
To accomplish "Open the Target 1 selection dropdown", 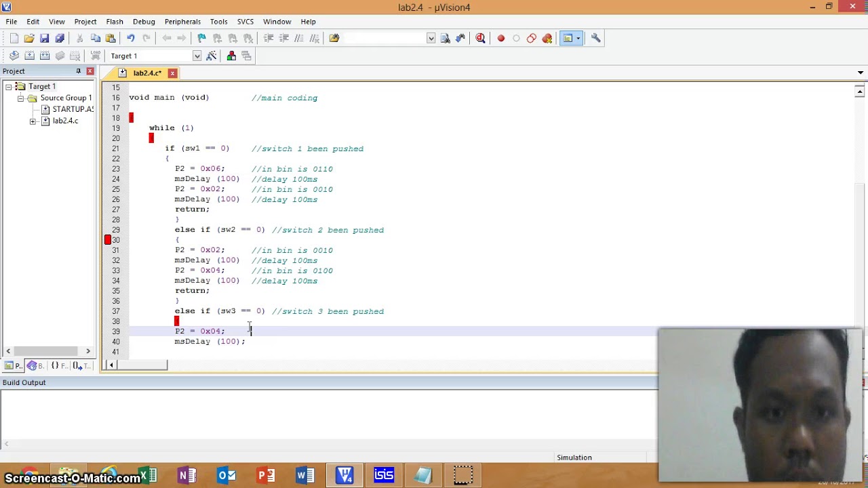I will pyautogui.click(x=197, y=56).
